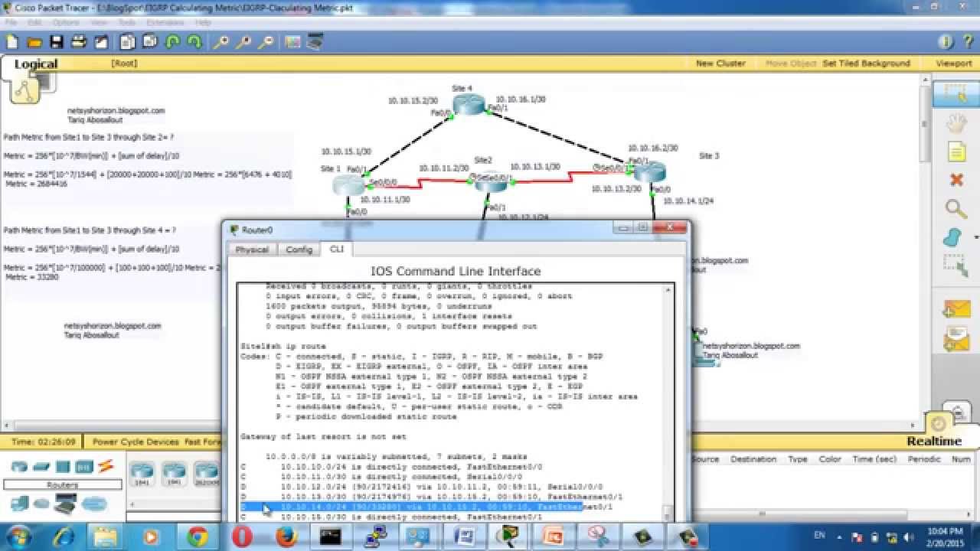Undo the last action

point(173,42)
